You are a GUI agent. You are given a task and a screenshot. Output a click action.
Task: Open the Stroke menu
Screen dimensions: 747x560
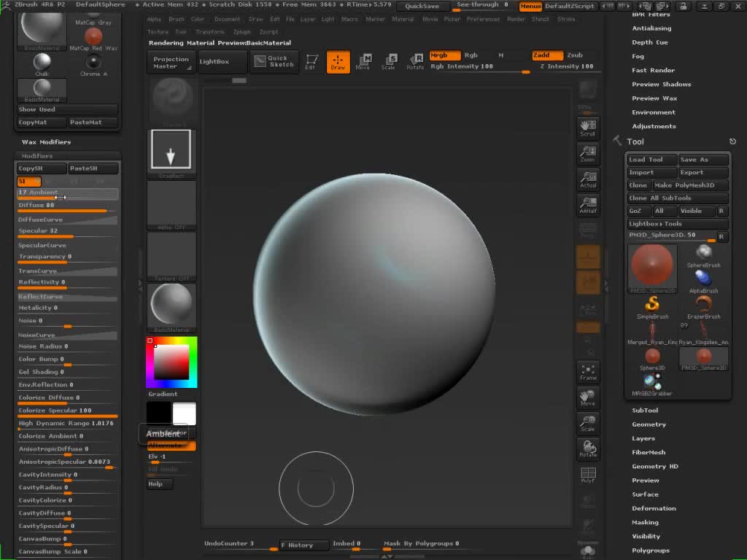point(566,19)
